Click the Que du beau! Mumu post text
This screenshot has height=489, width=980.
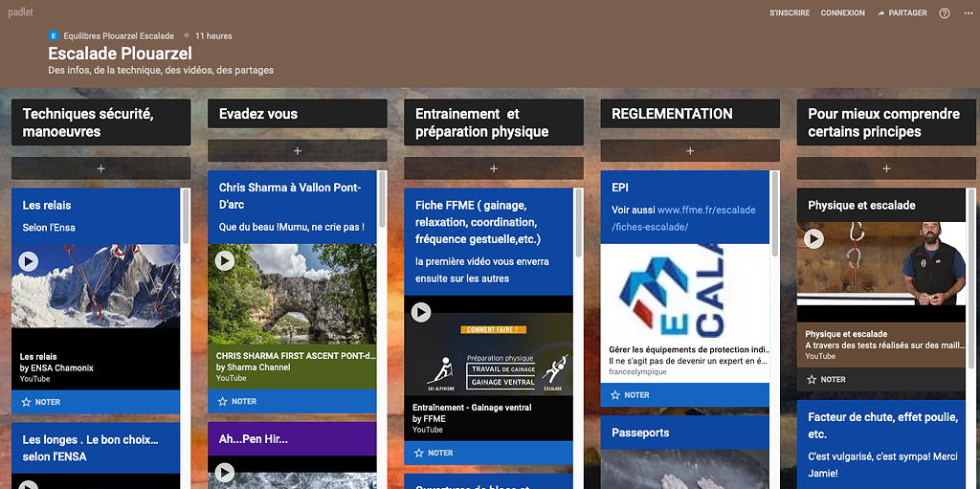292,227
